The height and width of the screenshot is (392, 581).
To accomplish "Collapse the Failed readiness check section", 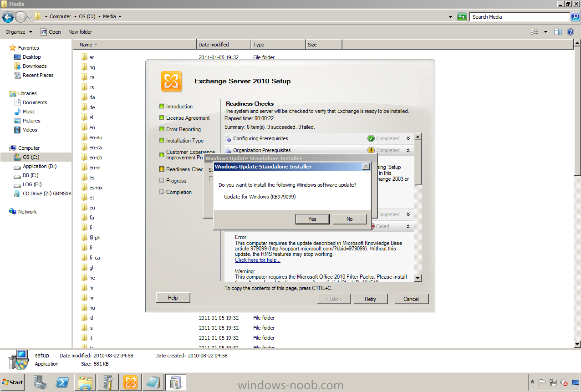I will (408, 226).
